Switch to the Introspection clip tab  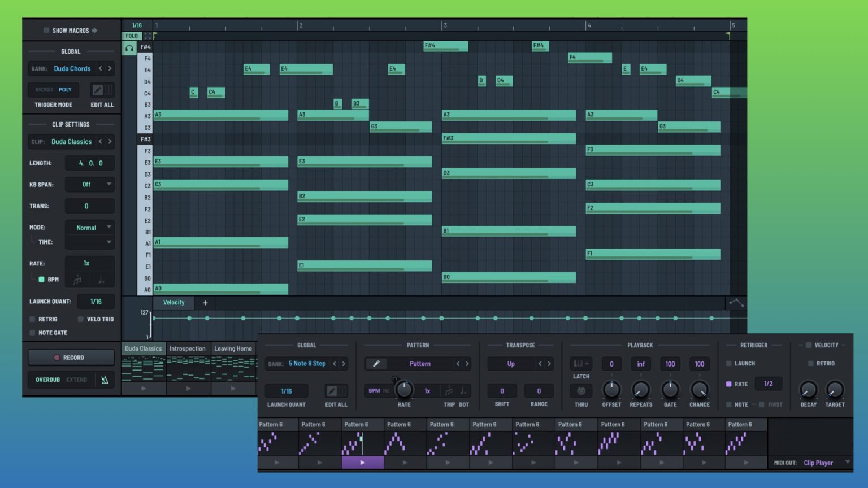click(x=188, y=348)
